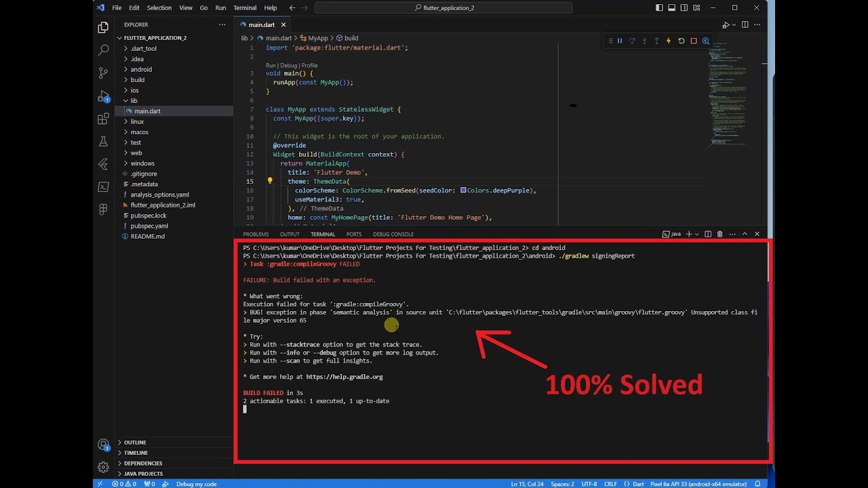Click the deepPurple color swatch
868x488 pixels.
(x=463, y=190)
